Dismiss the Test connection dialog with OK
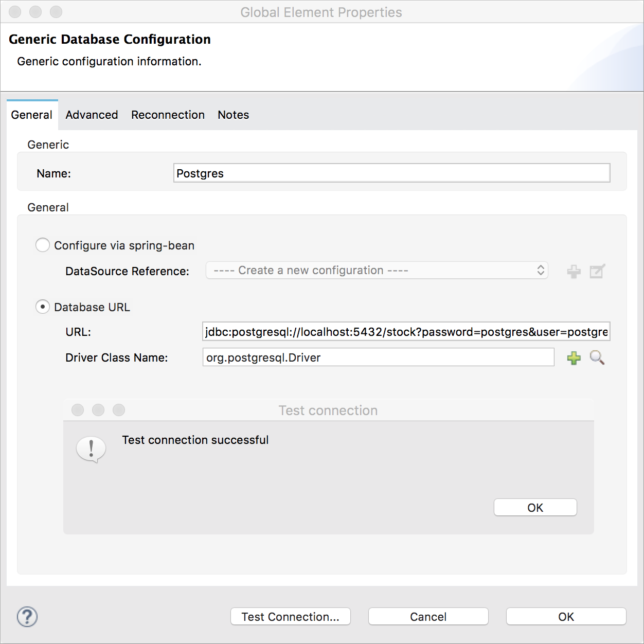This screenshot has width=644, height=644. (x=535, y=507)
